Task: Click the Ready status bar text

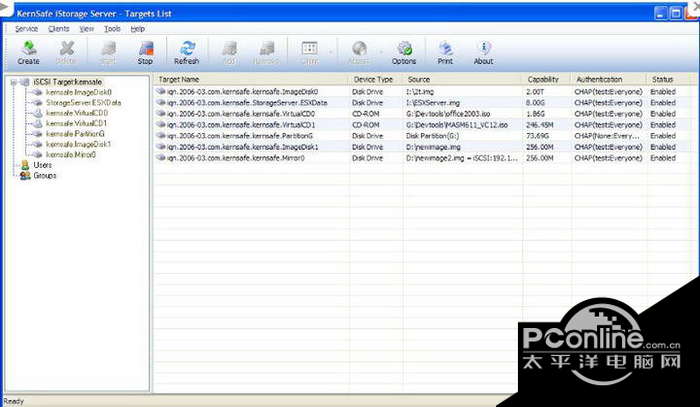Action: click(x=13, y=401)
